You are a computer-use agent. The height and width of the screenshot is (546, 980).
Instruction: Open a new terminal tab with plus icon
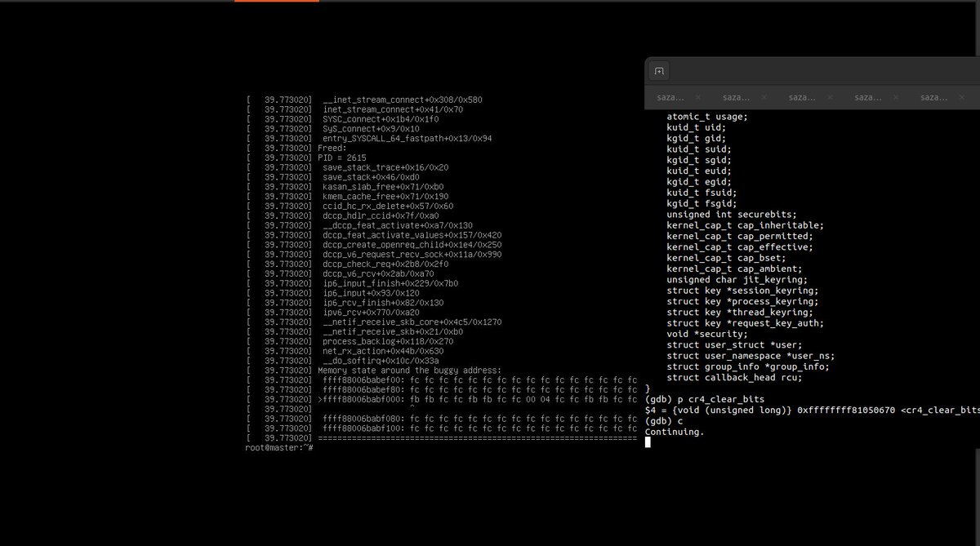click(659, 71)
